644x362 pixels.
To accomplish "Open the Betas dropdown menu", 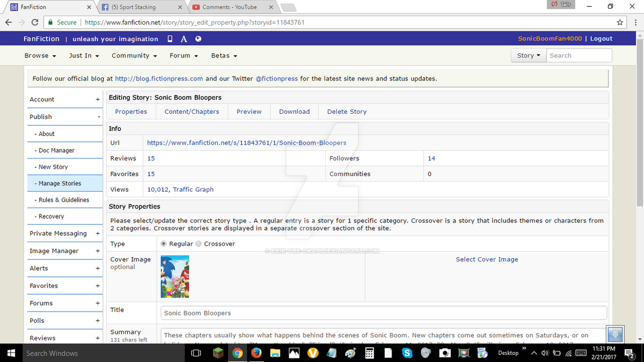I will [224, 55].
